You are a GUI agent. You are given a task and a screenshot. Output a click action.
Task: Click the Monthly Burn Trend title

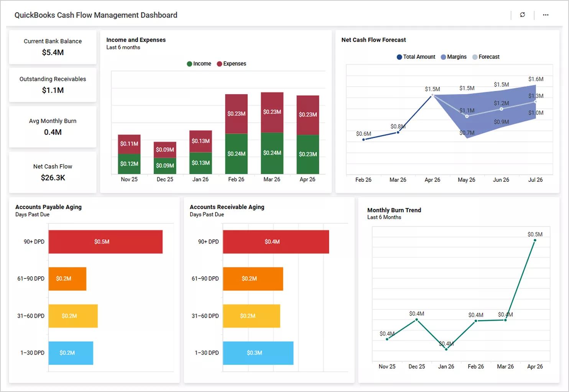tap(394, 210)
